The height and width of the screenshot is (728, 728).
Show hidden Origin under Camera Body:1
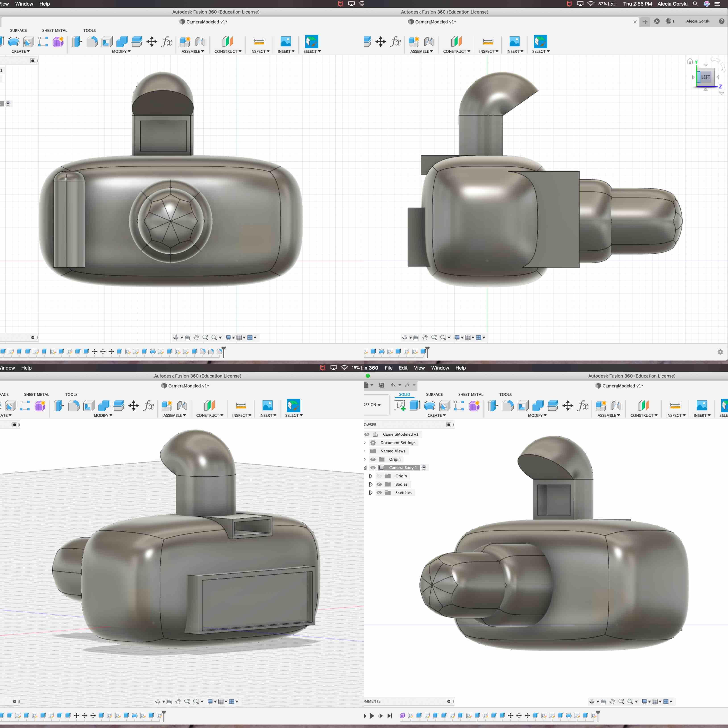tap(379, 476)
